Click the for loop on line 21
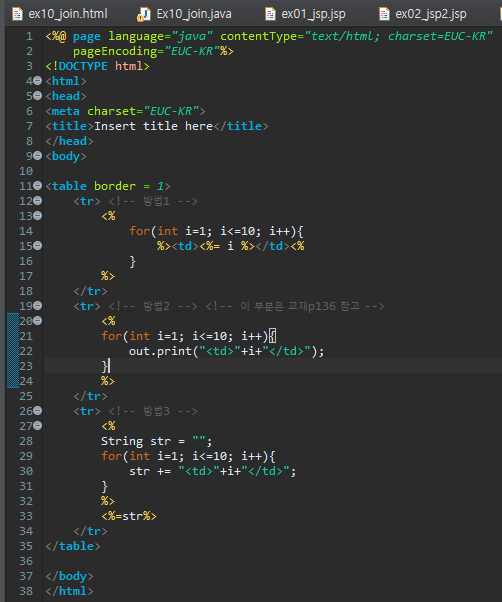This screenshot has height=602, width=502. pyautogui.click(x=188, y=336)
